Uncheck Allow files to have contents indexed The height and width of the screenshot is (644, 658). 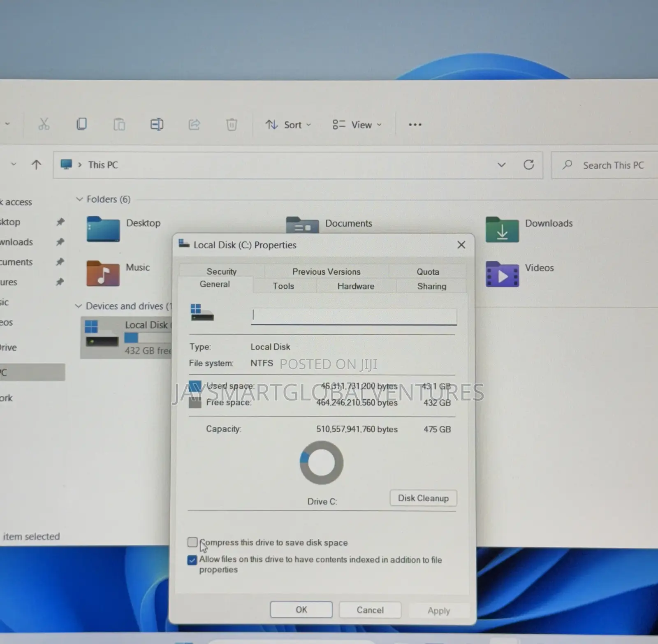point(192,560)
